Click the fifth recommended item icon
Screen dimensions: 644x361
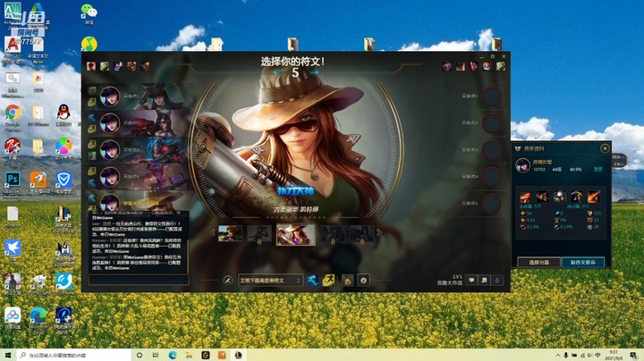click(x=594, y=197)
